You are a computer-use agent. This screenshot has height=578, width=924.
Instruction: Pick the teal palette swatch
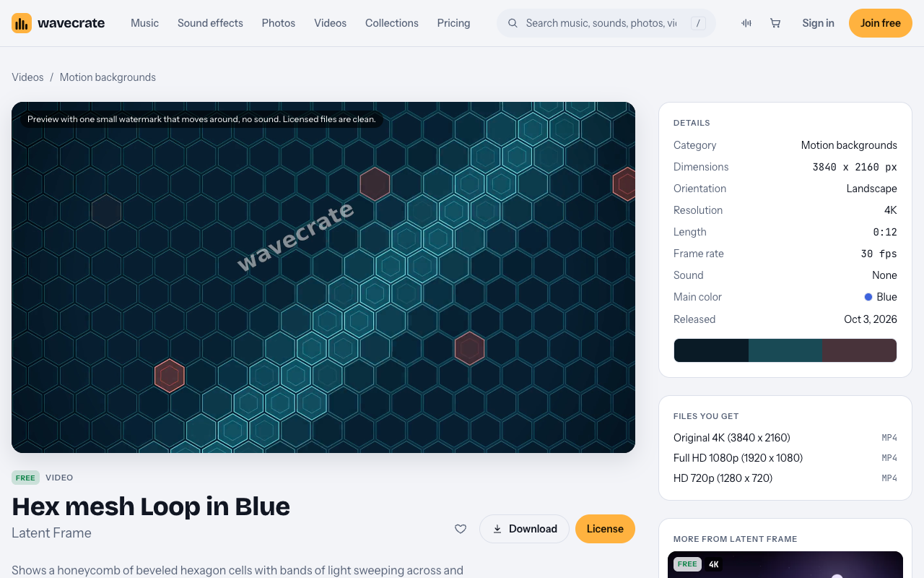tap(785, 350)
